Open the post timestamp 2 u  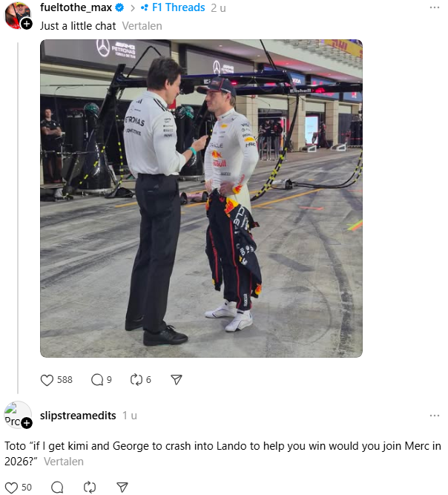(218, 8)
